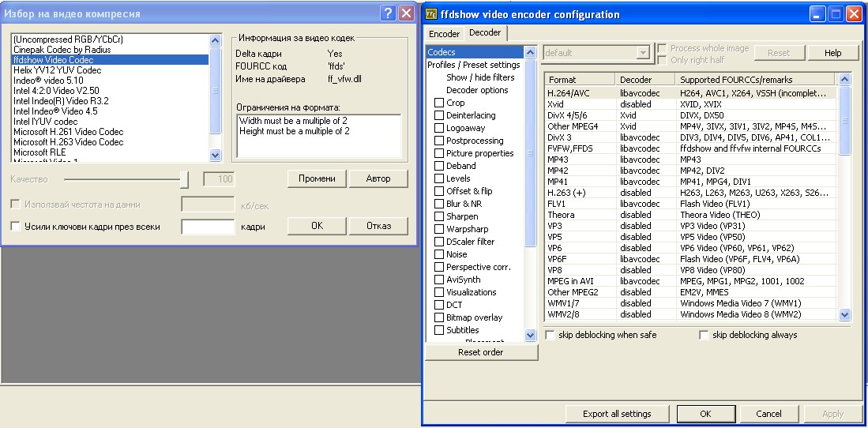The height and width of the screenshot is (428, 868).
Task: Enable the Postprocessing checkbox
Action: pos(439,141)
